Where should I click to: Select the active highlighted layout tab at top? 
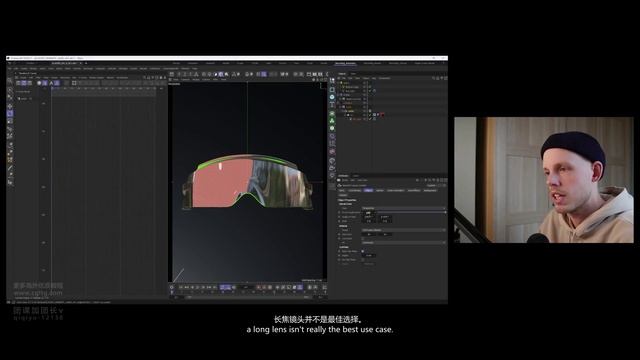pyautogui.click(x=345, y=63)
